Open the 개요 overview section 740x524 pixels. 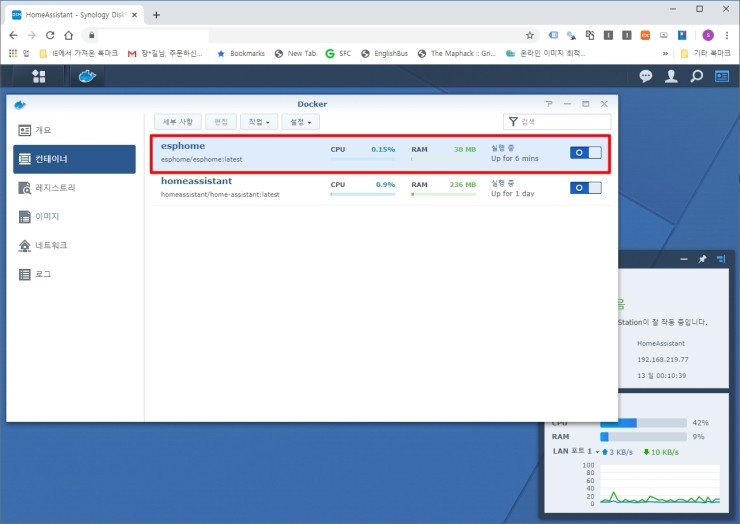click(74, 130)
